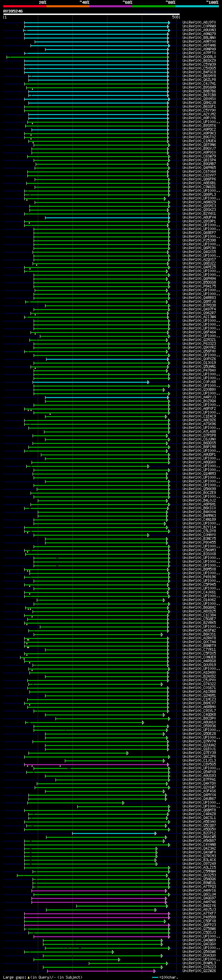Select the UniRef100_A9PJY6 entry

click(199, 118)
